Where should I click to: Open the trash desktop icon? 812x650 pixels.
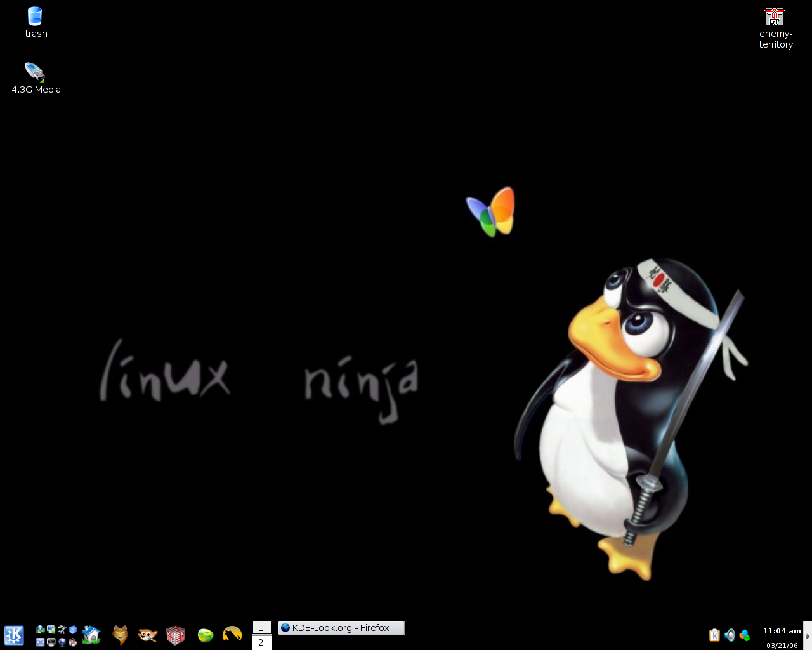(x=35, y=16)
